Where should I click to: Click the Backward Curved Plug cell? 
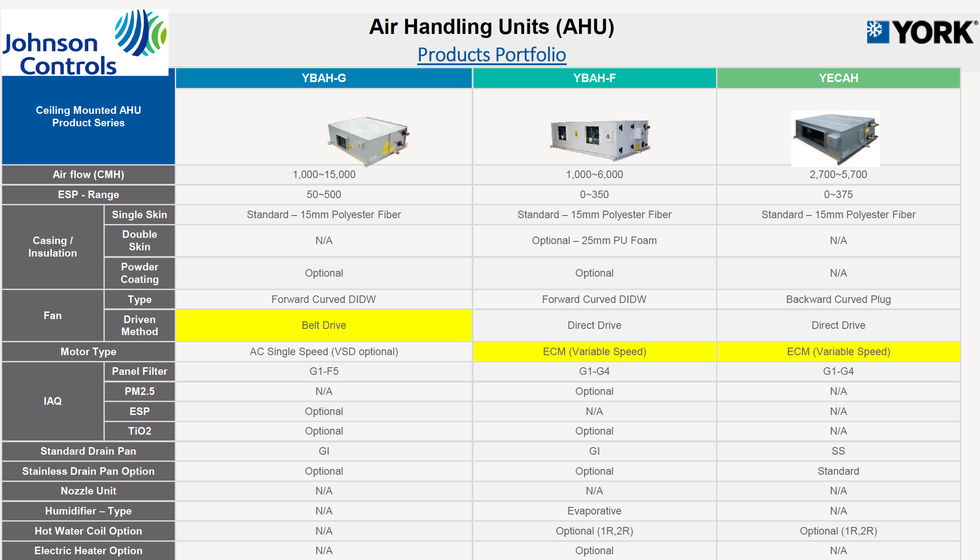coord(838,299)
